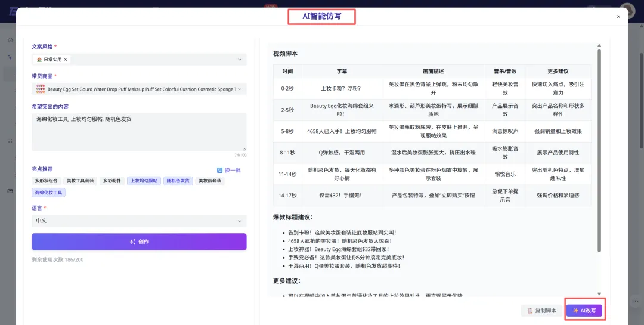
Task: Select the 多形状组合 highlight tag
Action: pyautogui.click(x=47, y=181)
